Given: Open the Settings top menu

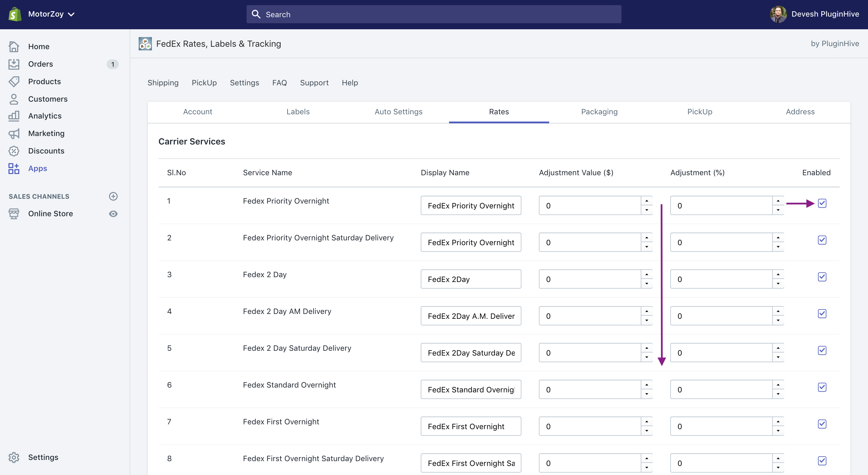Looking at the screenshot, I should 244,83.
